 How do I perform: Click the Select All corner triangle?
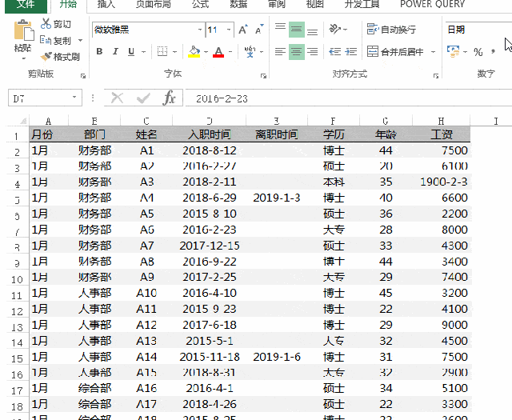(23, 121)
